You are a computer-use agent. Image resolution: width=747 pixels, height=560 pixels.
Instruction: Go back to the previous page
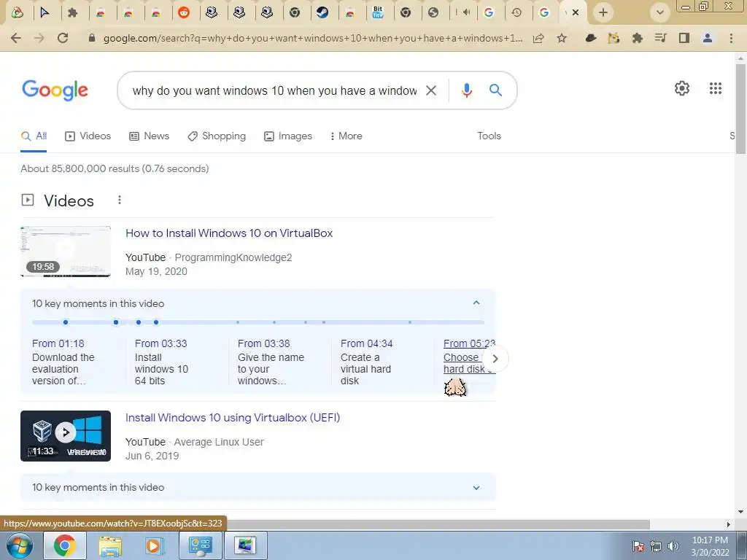point(16,38)
